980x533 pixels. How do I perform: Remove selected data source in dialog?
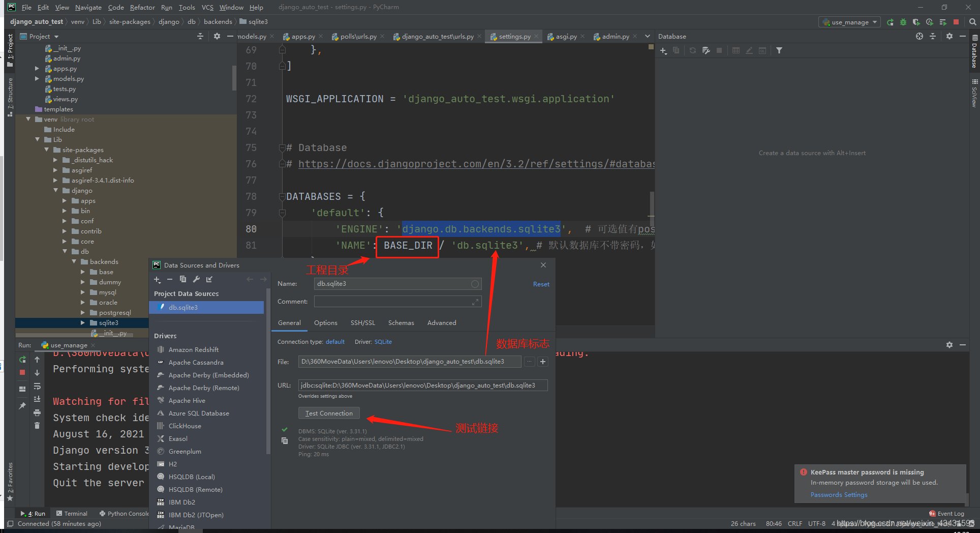tap(170, 280)
